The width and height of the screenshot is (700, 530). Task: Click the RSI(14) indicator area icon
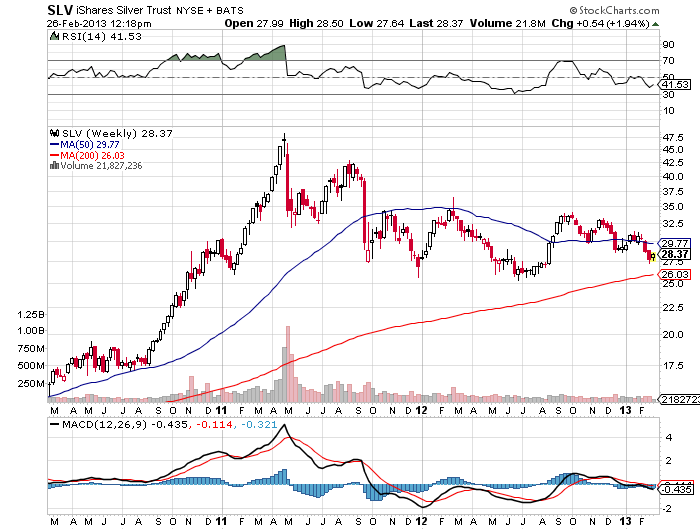pos(54,36)
